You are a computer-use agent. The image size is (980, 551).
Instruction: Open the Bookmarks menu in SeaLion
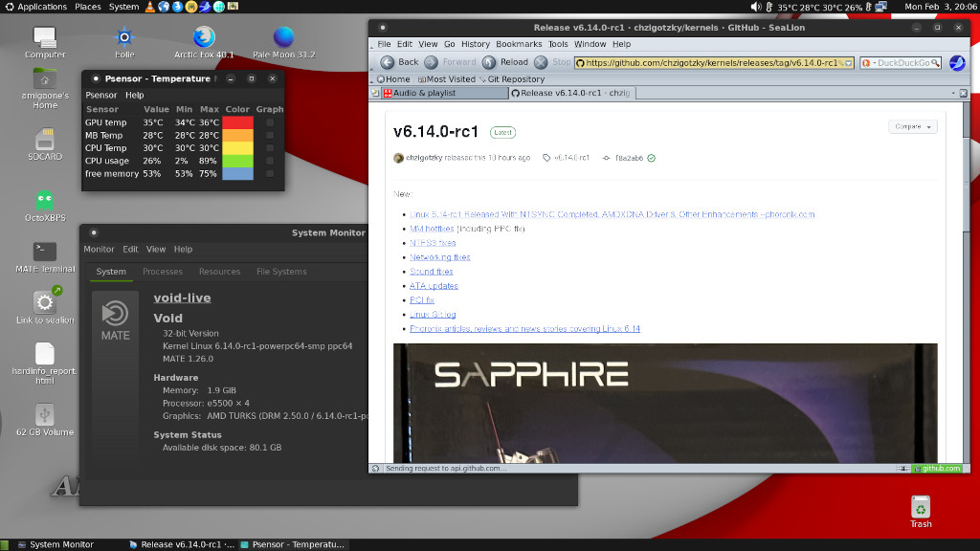pos(519,44)
